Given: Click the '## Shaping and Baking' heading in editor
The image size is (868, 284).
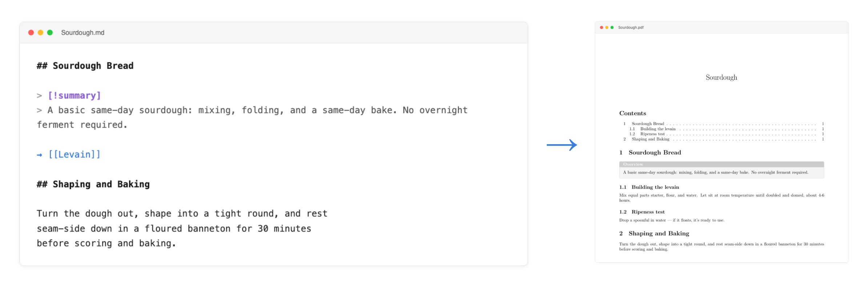Looking at the screenshot, I should (x=93, y=184).
